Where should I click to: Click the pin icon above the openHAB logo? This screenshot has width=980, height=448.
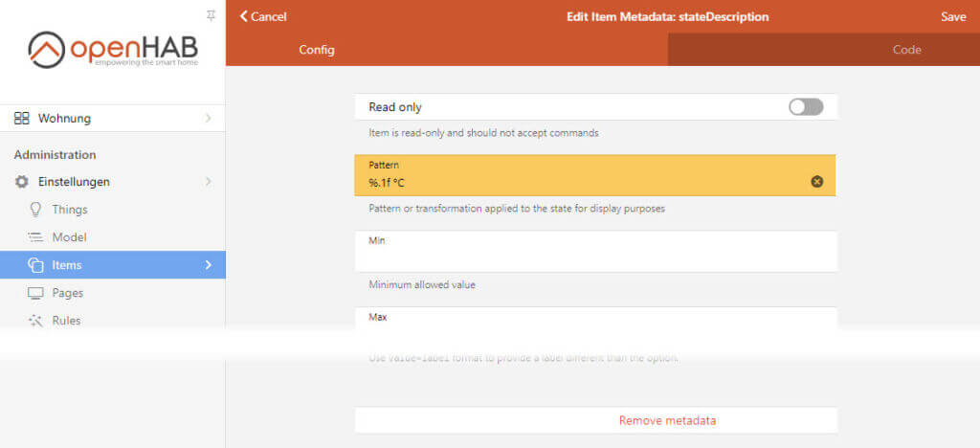point(212,15)
